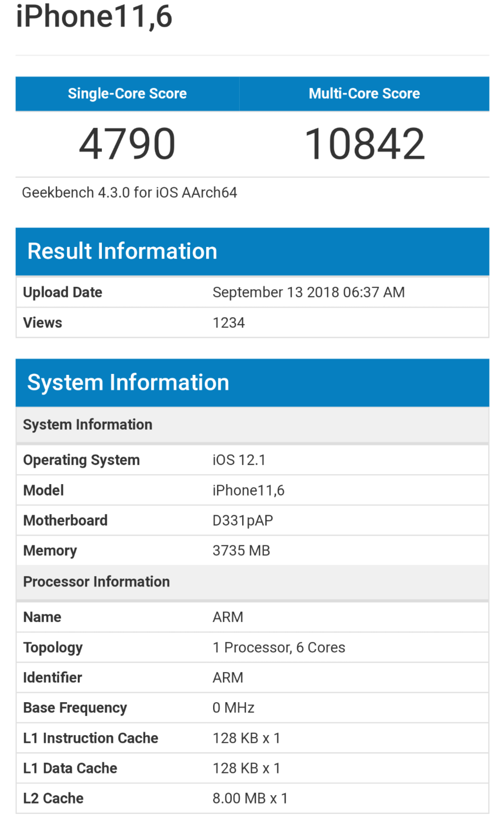Select the L1 Instruction Cache value 128 KB x 1
The height and width of the screenshot is (825, 504).
(247, 738)
